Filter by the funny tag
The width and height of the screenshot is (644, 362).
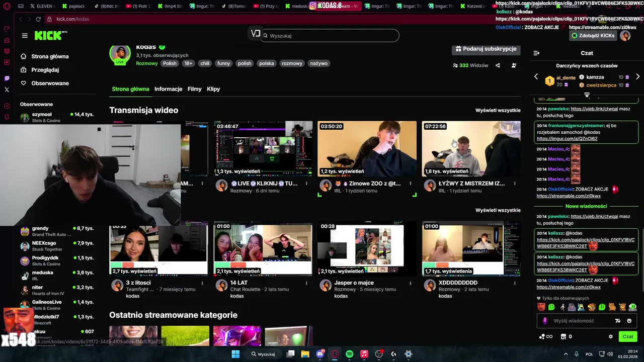click(223, 63)
